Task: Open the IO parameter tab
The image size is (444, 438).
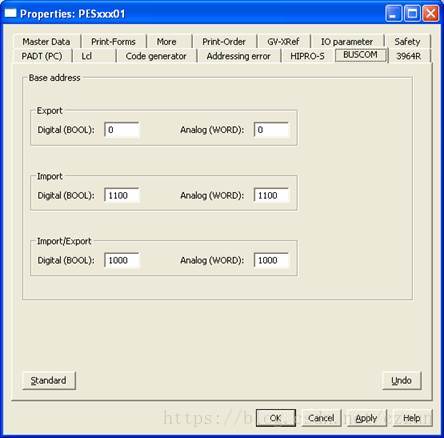Action: (347, 42)
